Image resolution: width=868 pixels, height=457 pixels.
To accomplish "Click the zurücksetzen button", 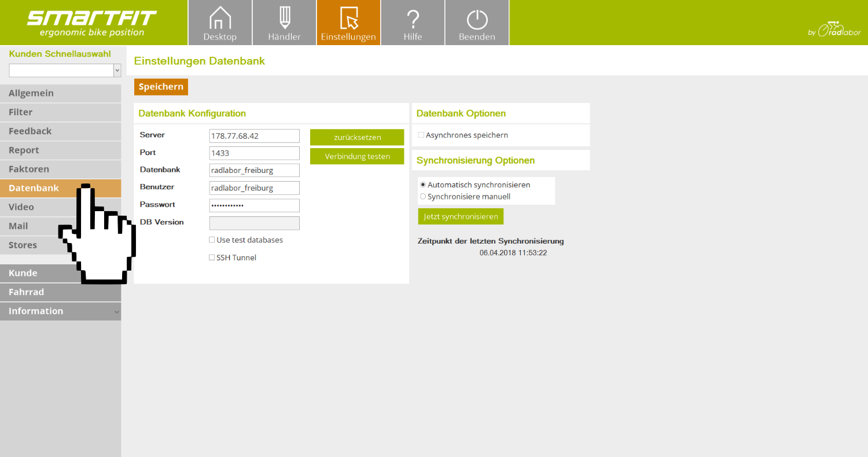I will click(x=357, y=137).
